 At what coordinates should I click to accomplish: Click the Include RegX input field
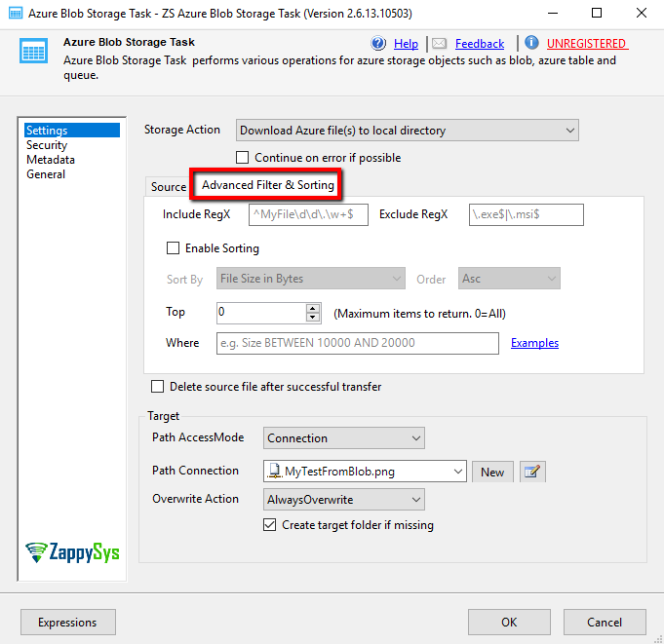[308, 214]
